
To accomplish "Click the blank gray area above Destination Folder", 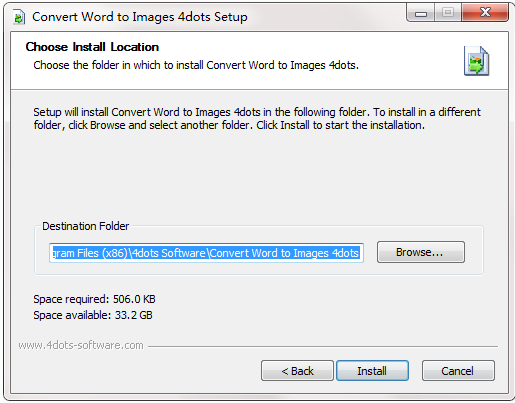I will pyautogui.click(x=257, y=177).
